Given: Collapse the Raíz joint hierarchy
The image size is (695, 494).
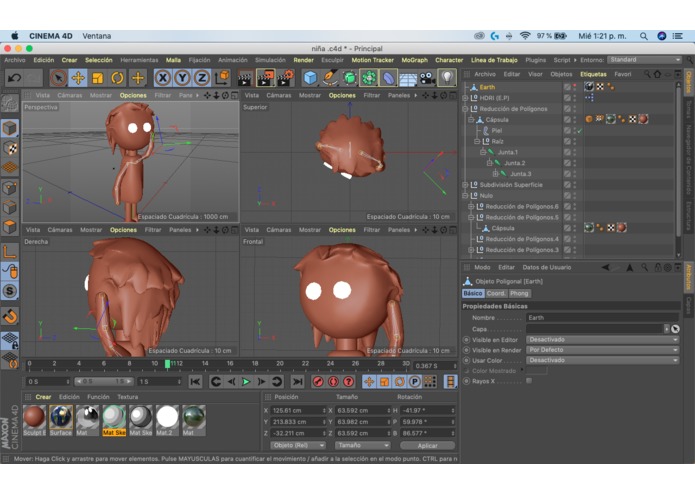Looking at the screenshot, I should (x=477, y=141).
